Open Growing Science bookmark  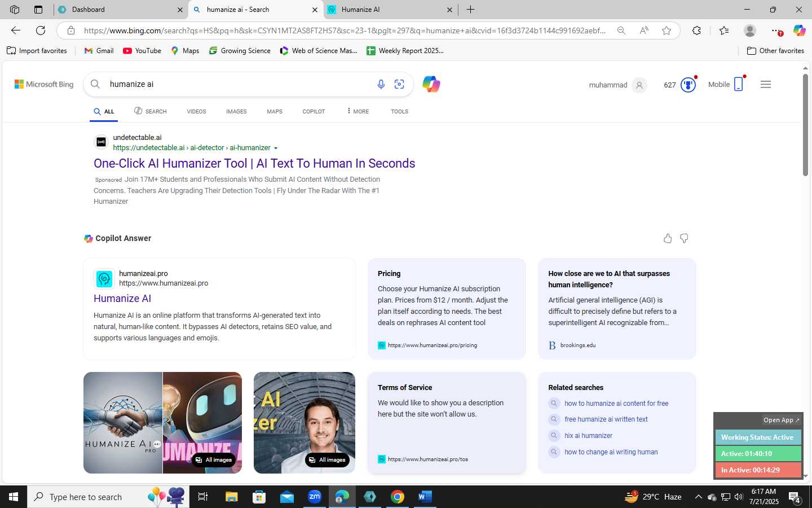240,51
